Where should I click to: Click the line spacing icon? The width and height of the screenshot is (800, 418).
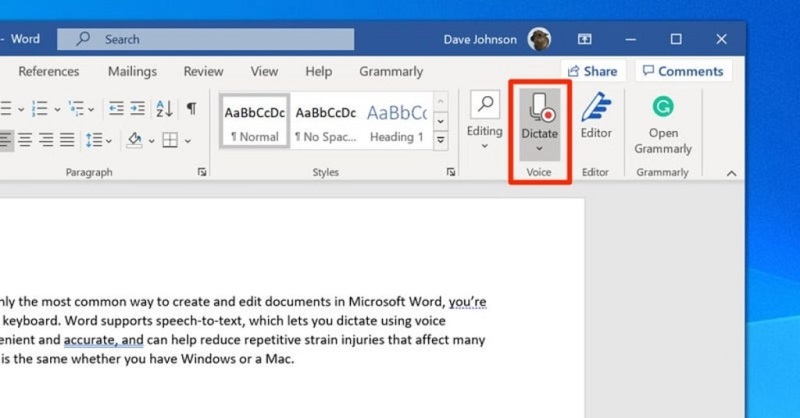point(94,140)
